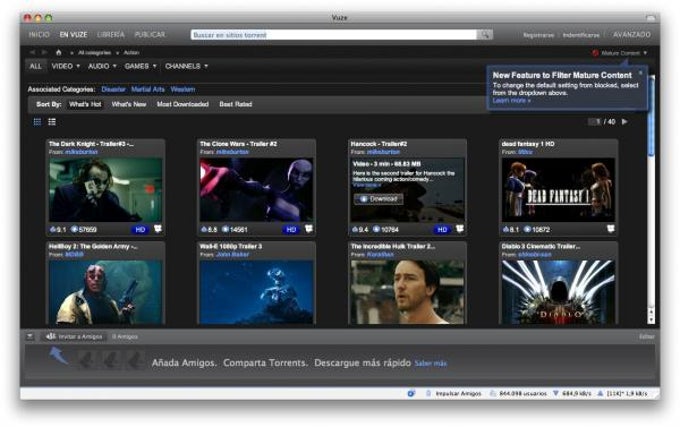Open the Disaster associated category
The width and height of the screenshot is (680, 427).
click(x=113, y=89)
